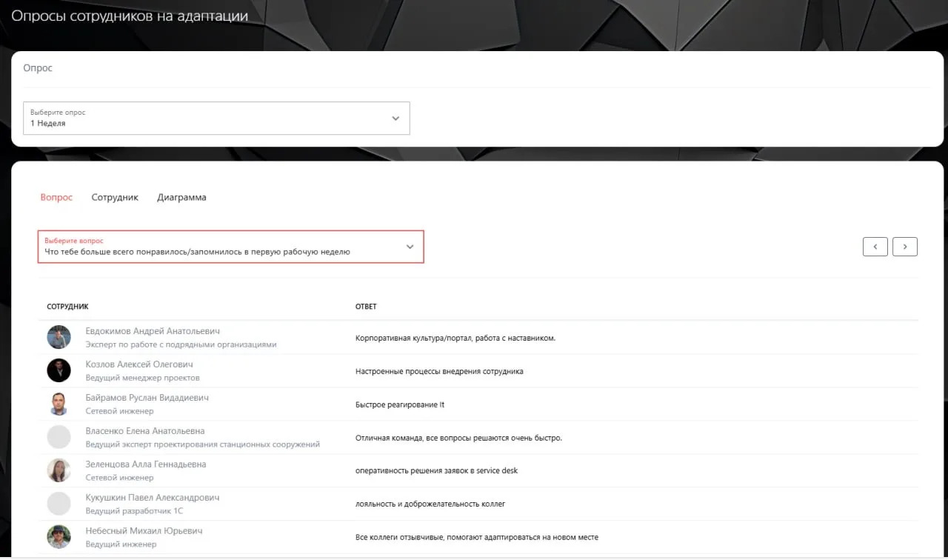Go to the next question with right arrow
Image resolution: width=948 pixels, height=560 pixels.
(905, 247)
